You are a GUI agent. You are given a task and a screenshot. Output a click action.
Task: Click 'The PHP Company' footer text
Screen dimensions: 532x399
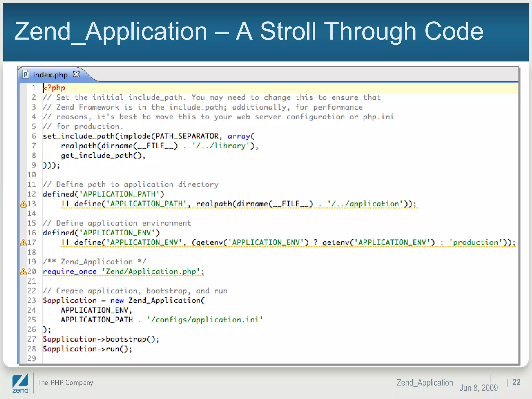coord(65,383)
